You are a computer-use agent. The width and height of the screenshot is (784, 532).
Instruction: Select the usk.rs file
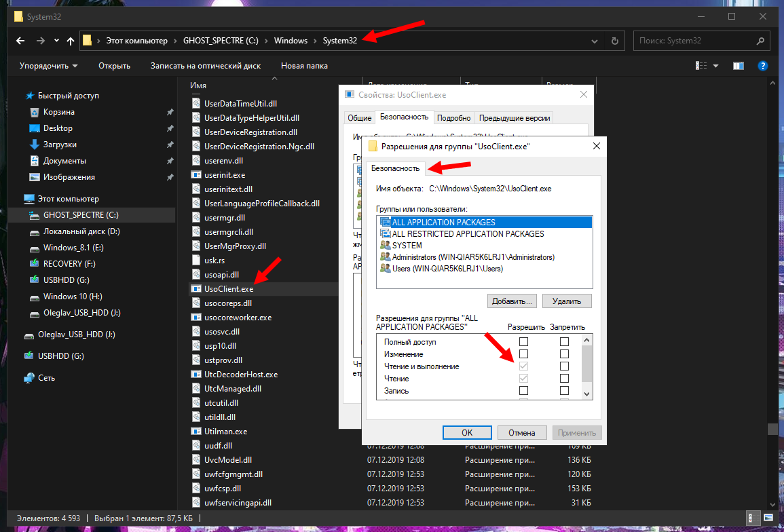[214, 261]
